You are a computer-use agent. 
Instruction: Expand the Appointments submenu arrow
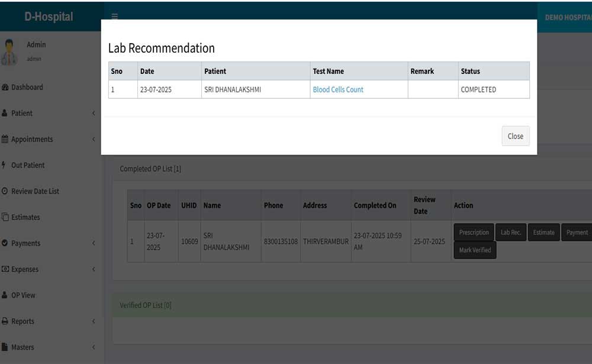click(94, 140)
